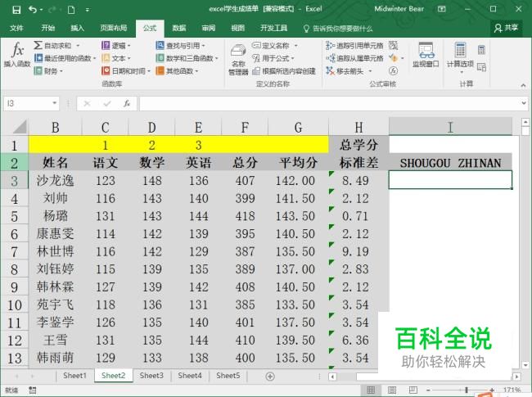Add a new sheet with plus icon

(x=270, y=377)
